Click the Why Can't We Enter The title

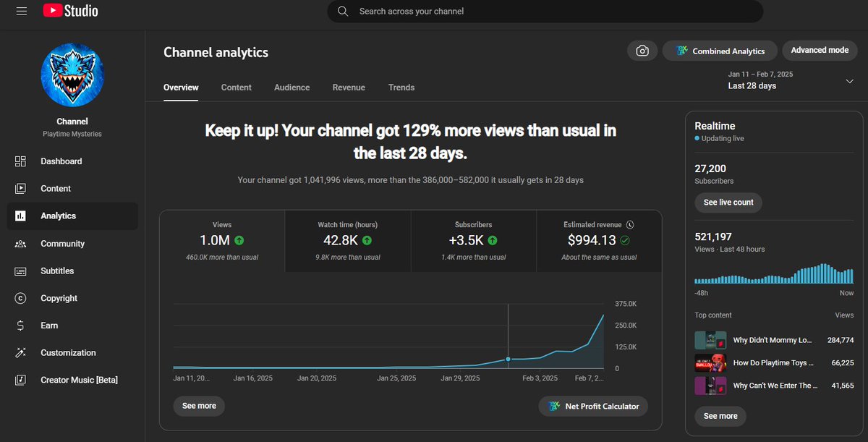click(775, 386)
